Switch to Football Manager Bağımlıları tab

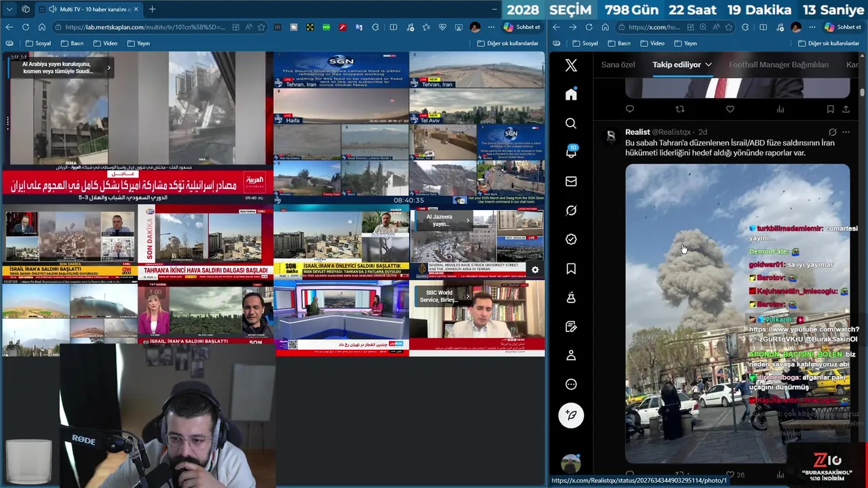point(778,64)
